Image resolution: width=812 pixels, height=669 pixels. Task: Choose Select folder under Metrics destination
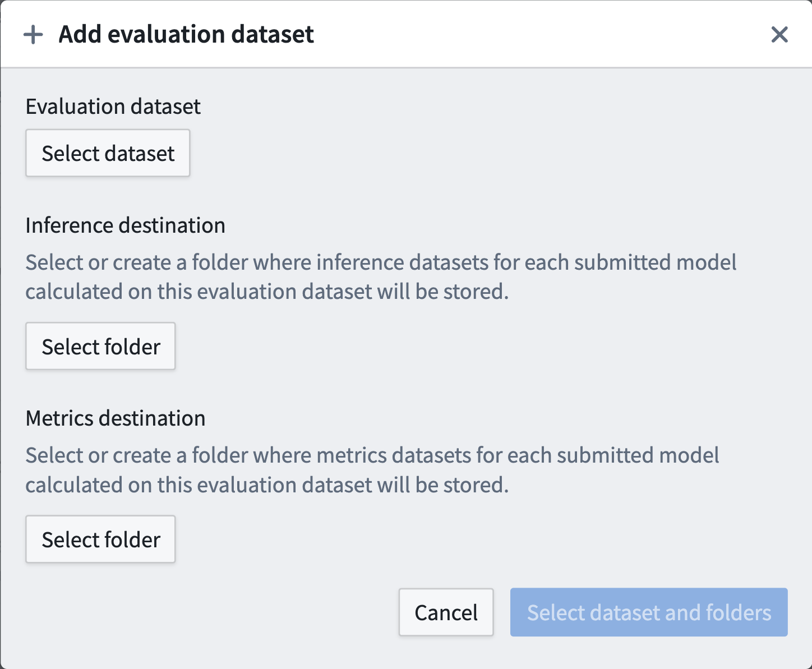click(x=100, y=539)
